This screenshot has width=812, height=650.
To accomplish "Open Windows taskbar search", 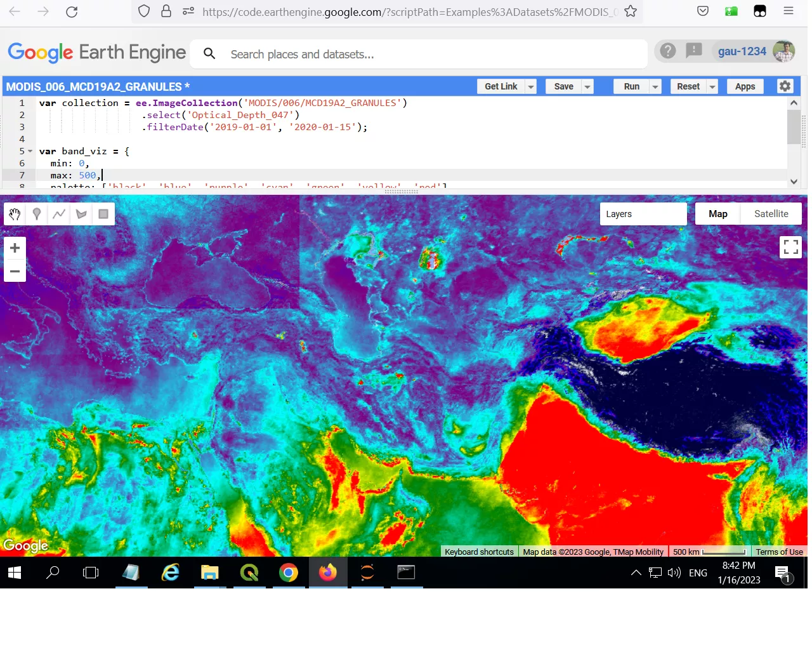I will click(x=53, y=573).
